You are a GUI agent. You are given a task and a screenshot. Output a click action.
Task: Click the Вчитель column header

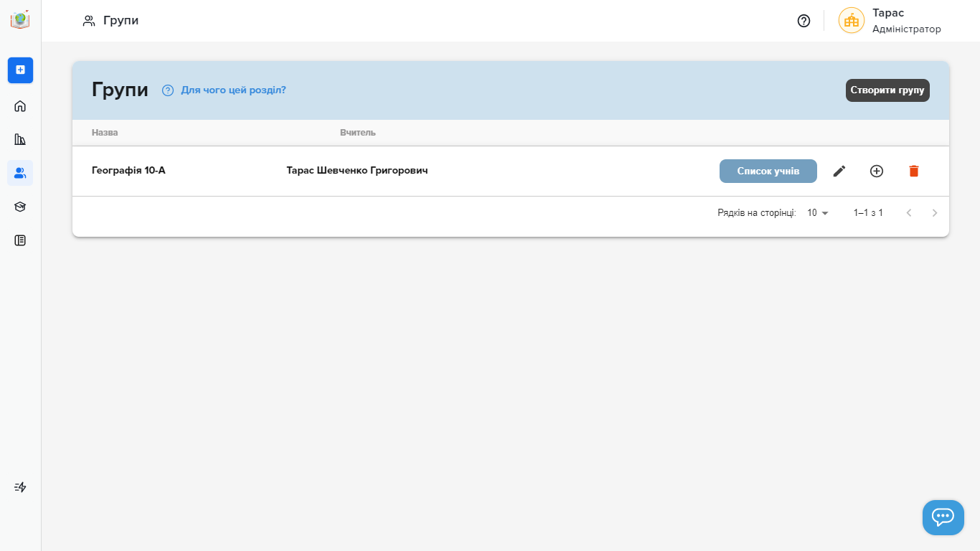pos(358,133)
